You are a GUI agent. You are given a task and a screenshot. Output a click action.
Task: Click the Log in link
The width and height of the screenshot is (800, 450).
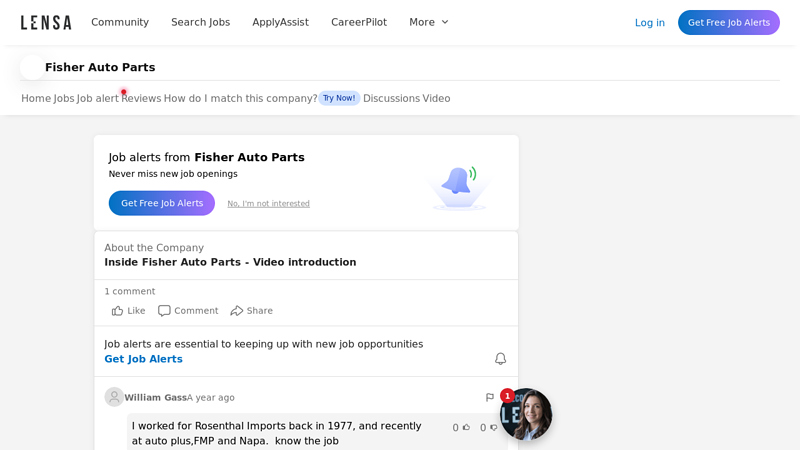pos(649,22)
